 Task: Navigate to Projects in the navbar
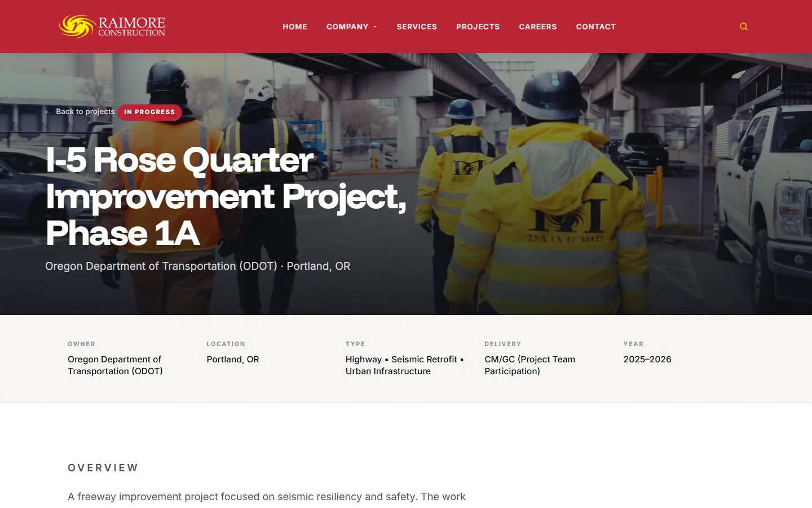pyautogui.click(x=478, y=27)
